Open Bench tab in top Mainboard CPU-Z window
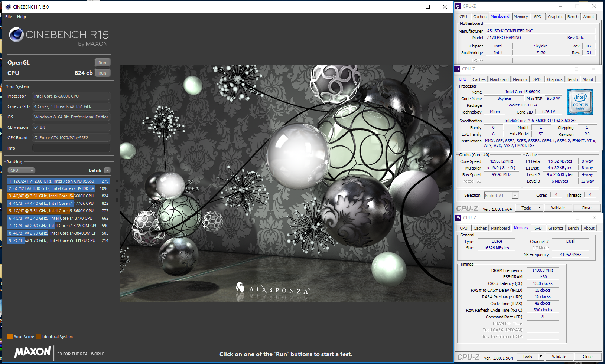Screen dimensions: 605x364 pos(573,17)
